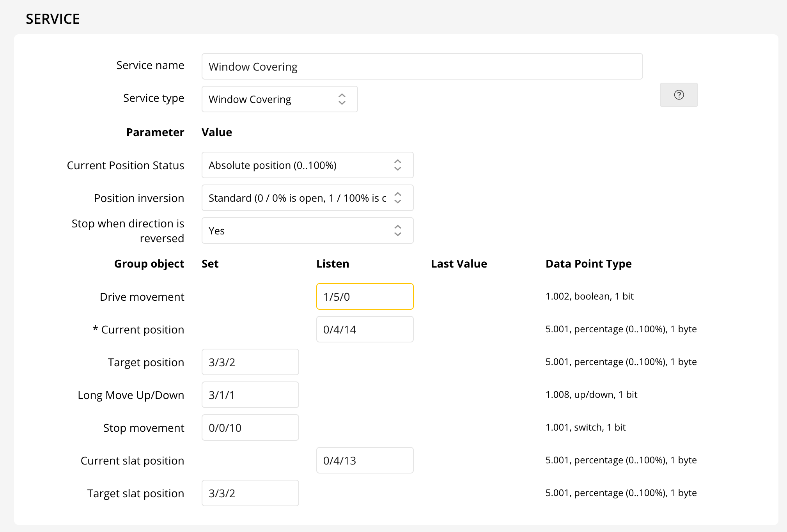The height and width of the screenshot is (532, 787).
Task: Click chevron arrows on Standard inversion selector
Action: click(397, 198)
